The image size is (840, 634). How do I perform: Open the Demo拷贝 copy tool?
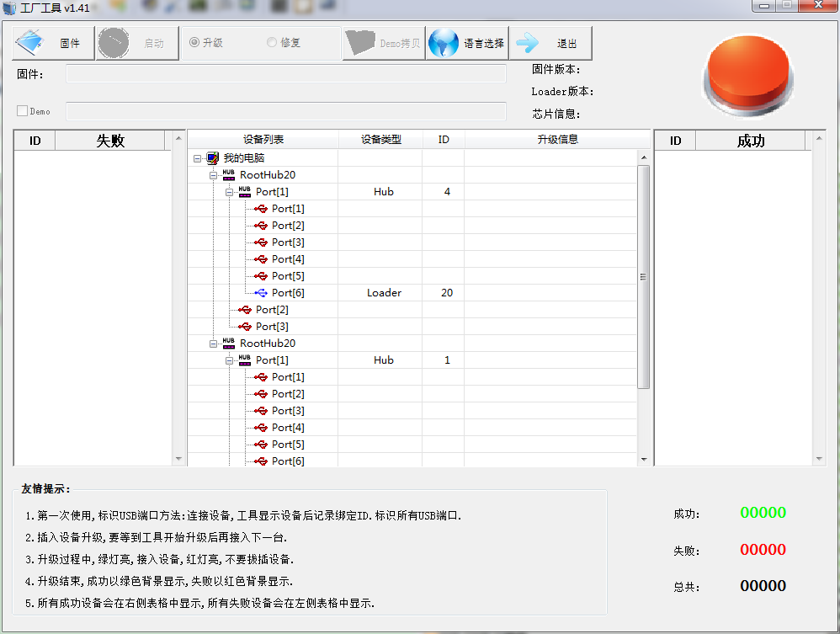[x=384, y=43]
